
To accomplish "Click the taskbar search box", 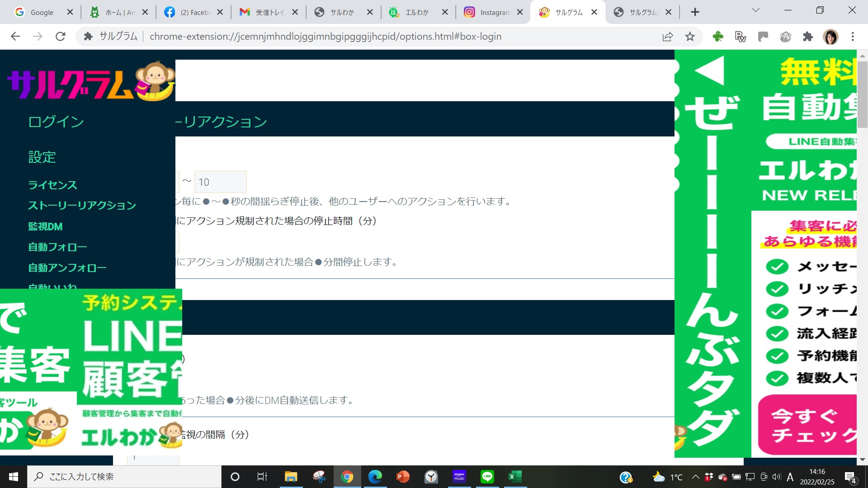I will click(124, 477).
